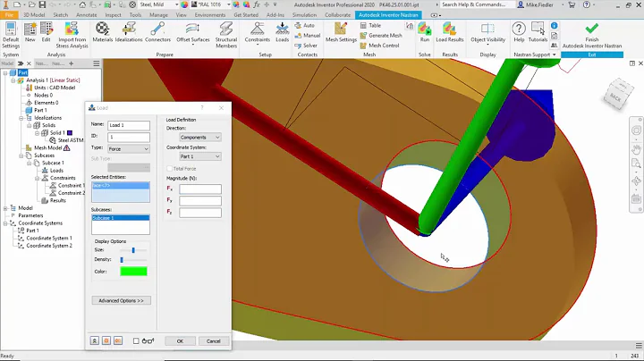
Task: Open Structural Members tool
Action: pos(226,35)
